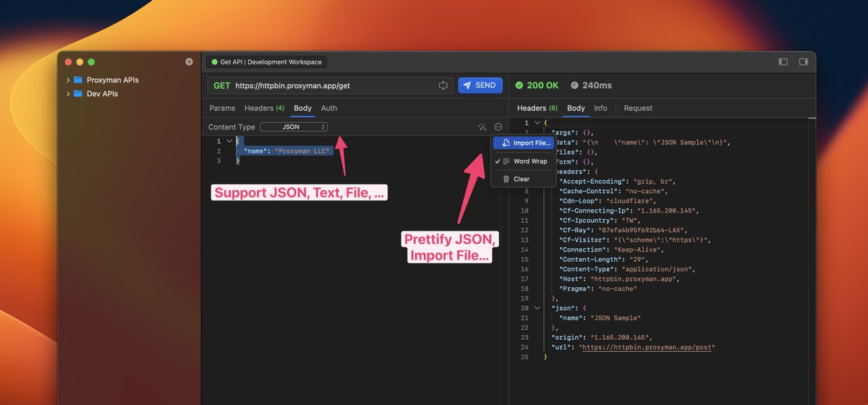Click the variable brackets icon in the URL bar
The height and width of the screenshot is (405, 868).
click(x=443, y=85)
